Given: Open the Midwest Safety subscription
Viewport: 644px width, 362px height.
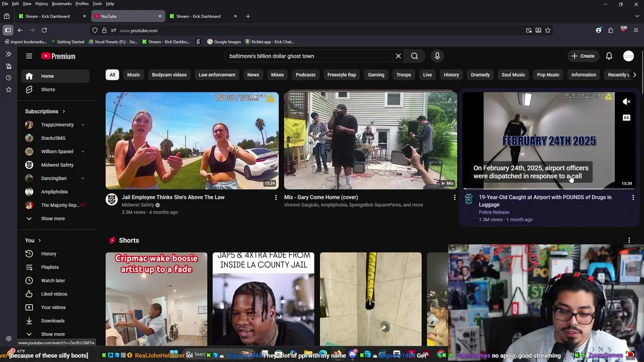Looking at the screenshot, I should click(x=55, y=165).
